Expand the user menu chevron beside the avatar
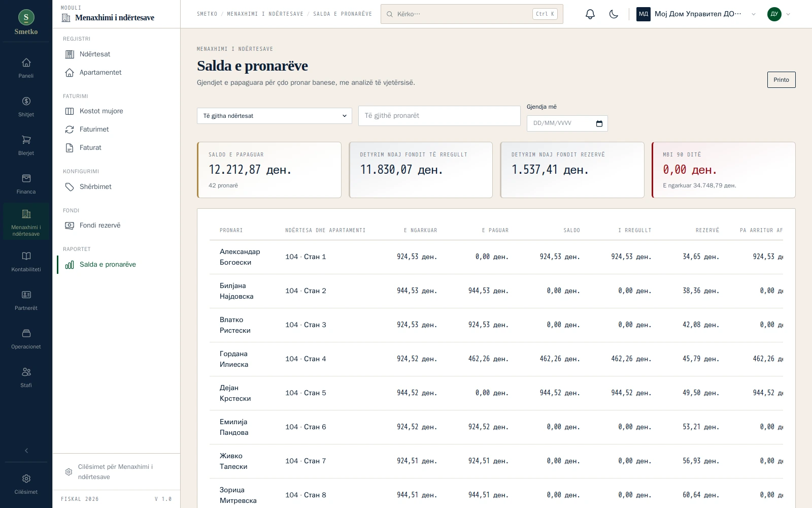The image size is (812, 508). coord(788,14)
